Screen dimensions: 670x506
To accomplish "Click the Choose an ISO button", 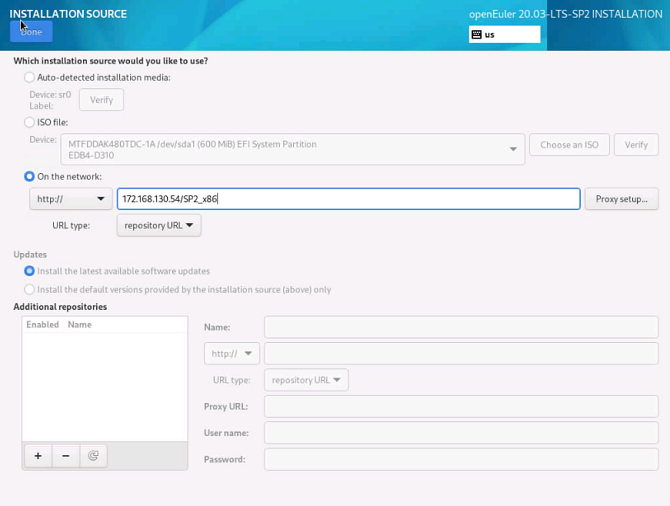I will point(569,145).
